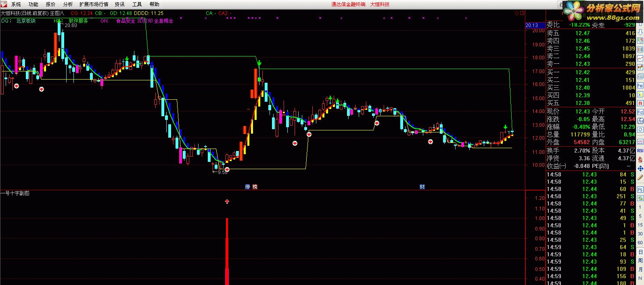
Task: Click the red up arrow in sub-chart
Action: pyautogui.click(x=227, y=201)
